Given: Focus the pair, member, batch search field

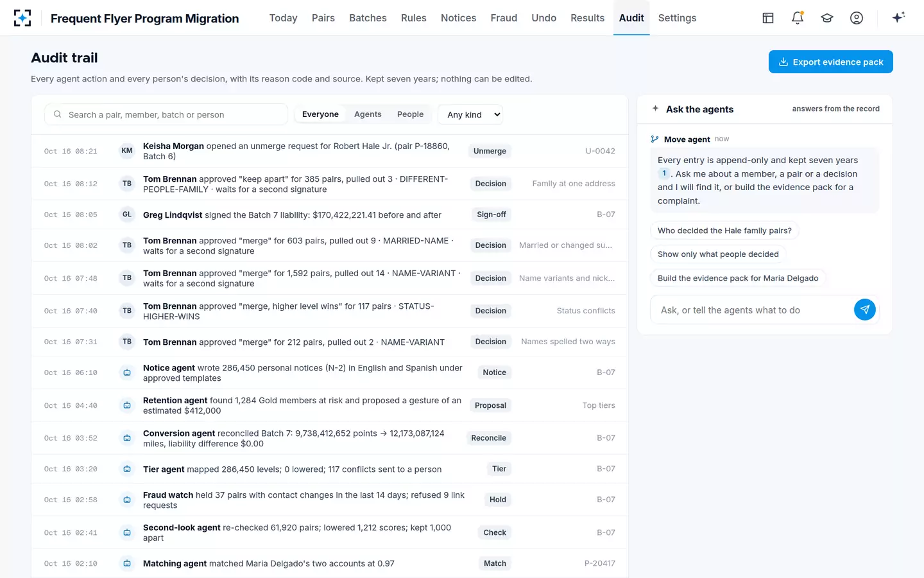Looking at the screenshot, I should tap(166, 114).
